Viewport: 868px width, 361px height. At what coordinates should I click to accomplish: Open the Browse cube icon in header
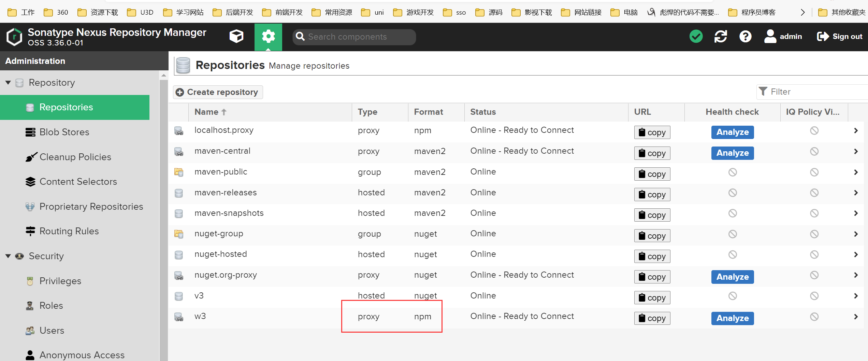(236, 37)
